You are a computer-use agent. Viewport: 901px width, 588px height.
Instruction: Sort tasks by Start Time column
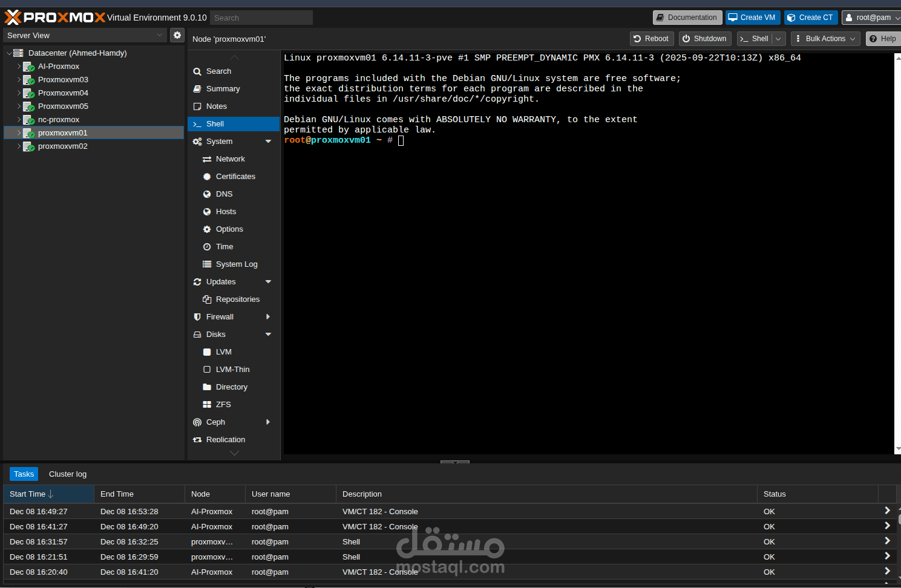(48, 494)
